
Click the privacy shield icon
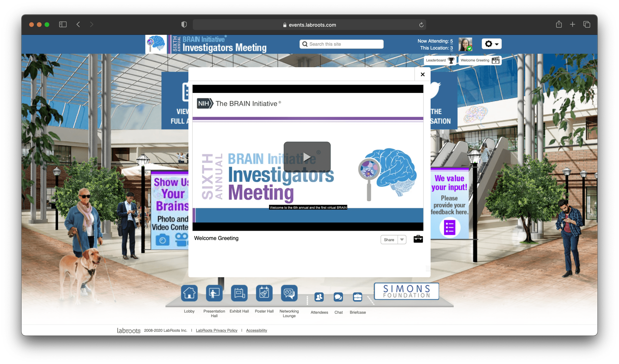[x=184, y=24]
